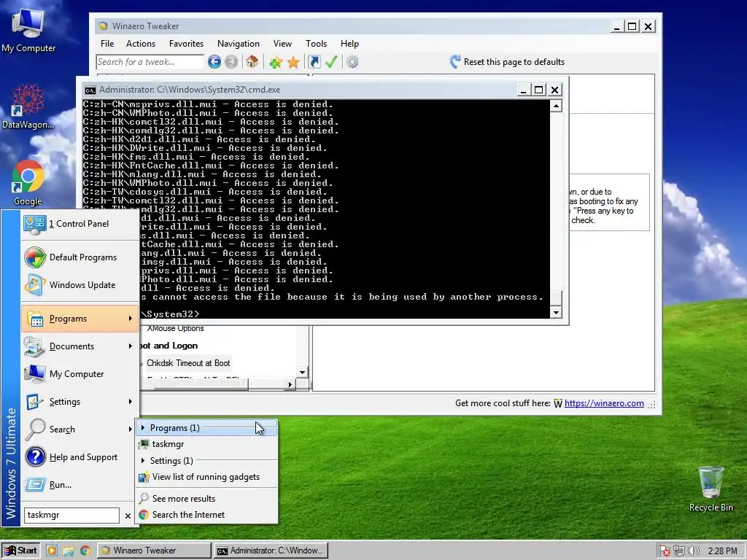Expand the Documents submenu in Start menu
Image resolution: width=747 pixels, height=560 pixels.
pos(80,346)
